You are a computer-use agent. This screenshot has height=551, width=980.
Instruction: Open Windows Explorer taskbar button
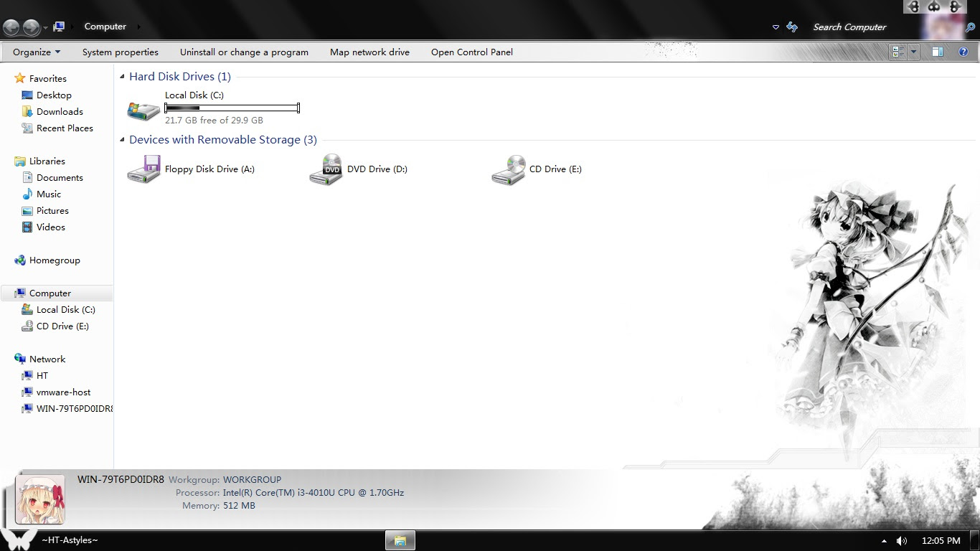(400, 540)
